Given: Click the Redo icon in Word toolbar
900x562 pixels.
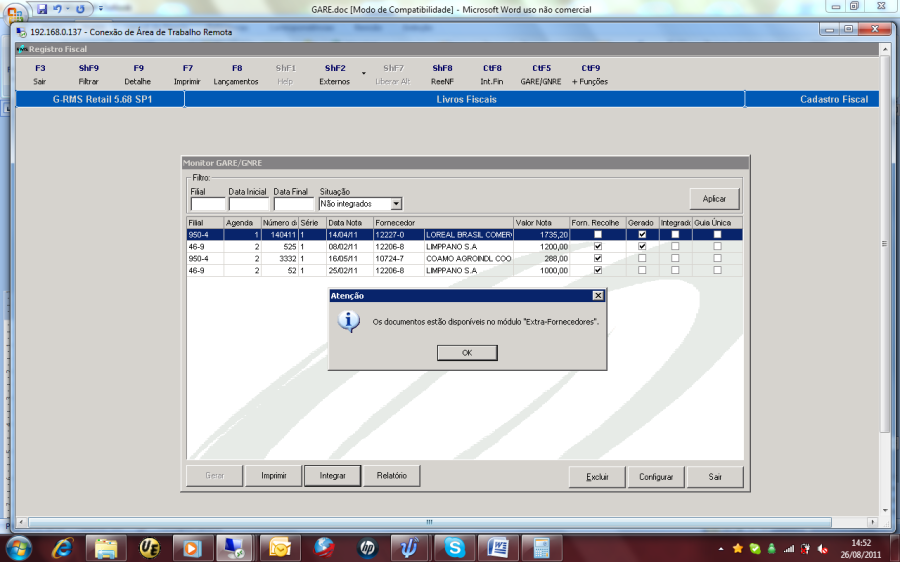Looking at the screenshot, I should (x=80, y=9).
